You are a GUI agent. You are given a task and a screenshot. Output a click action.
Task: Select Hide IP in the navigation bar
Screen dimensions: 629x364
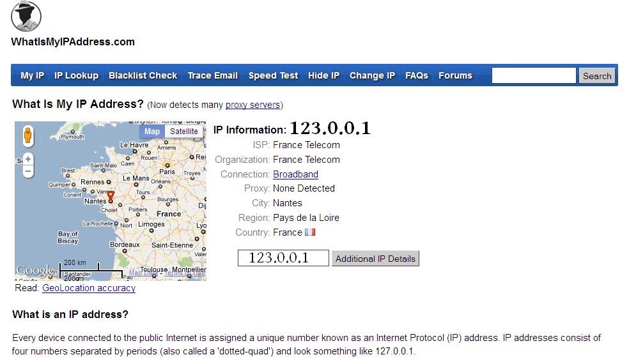coord(323,75)
